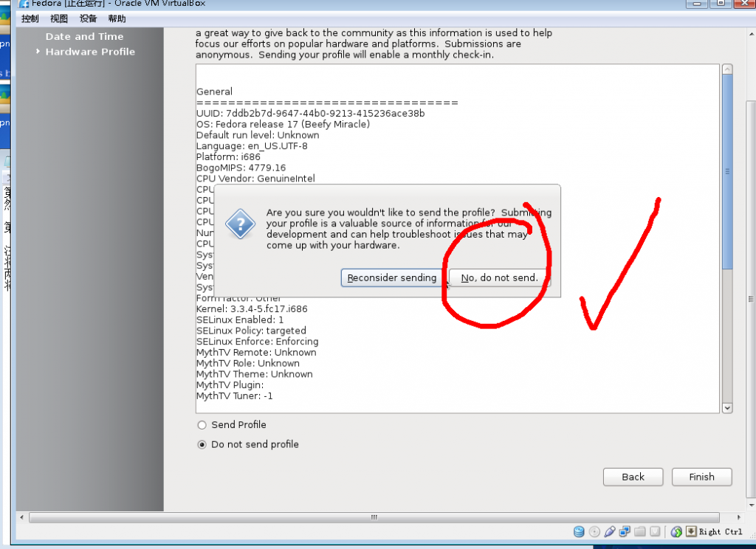Open the 设备 menu
Viewport: 756px width, 549px height.
[88, 18]
